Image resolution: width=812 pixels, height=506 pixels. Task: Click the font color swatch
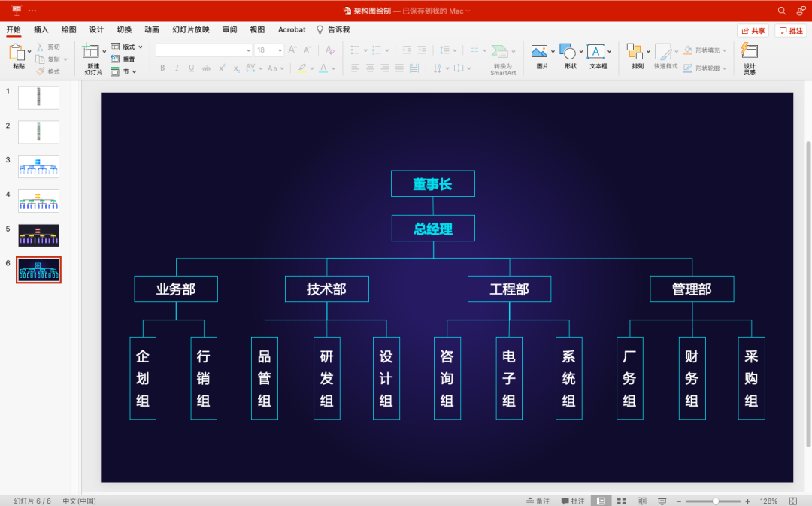323,68
